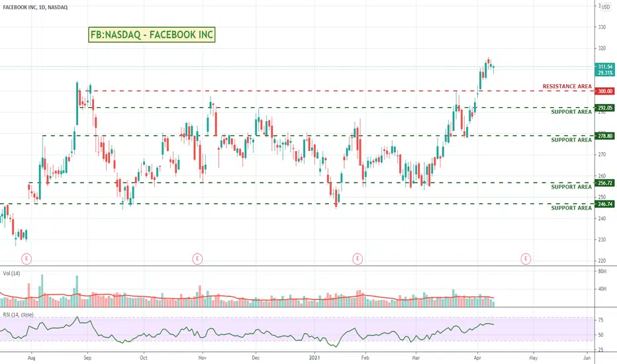The height and width of the screenshot is (364, 617).
Task: Click the 230 price axis label
Action: 602,240
